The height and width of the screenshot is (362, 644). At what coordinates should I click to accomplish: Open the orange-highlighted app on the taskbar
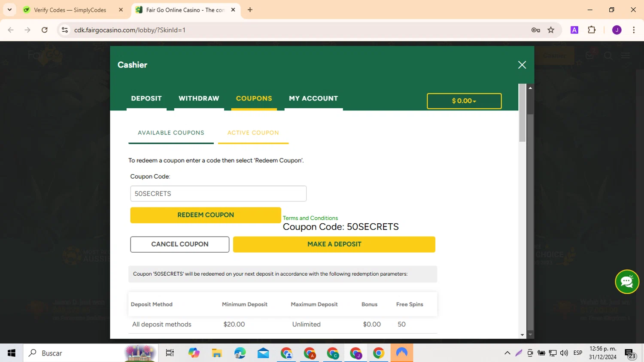[402, 353]
